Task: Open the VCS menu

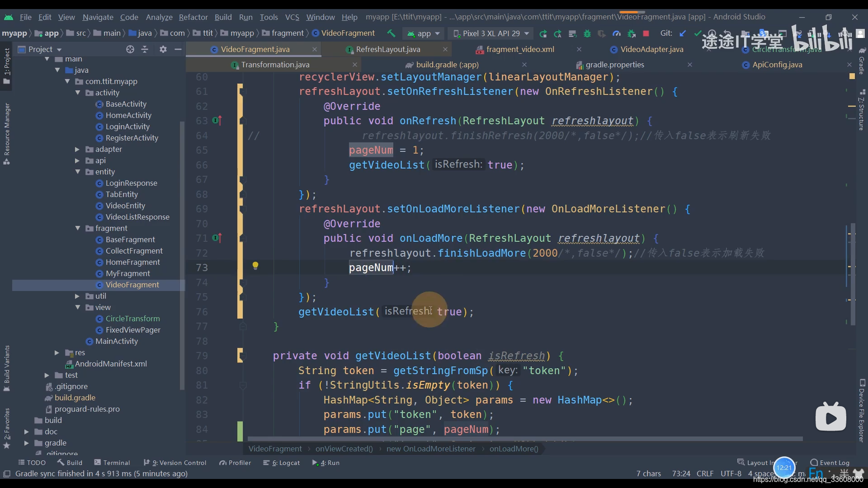Action: pyautogui.click(x=292, y=17)
